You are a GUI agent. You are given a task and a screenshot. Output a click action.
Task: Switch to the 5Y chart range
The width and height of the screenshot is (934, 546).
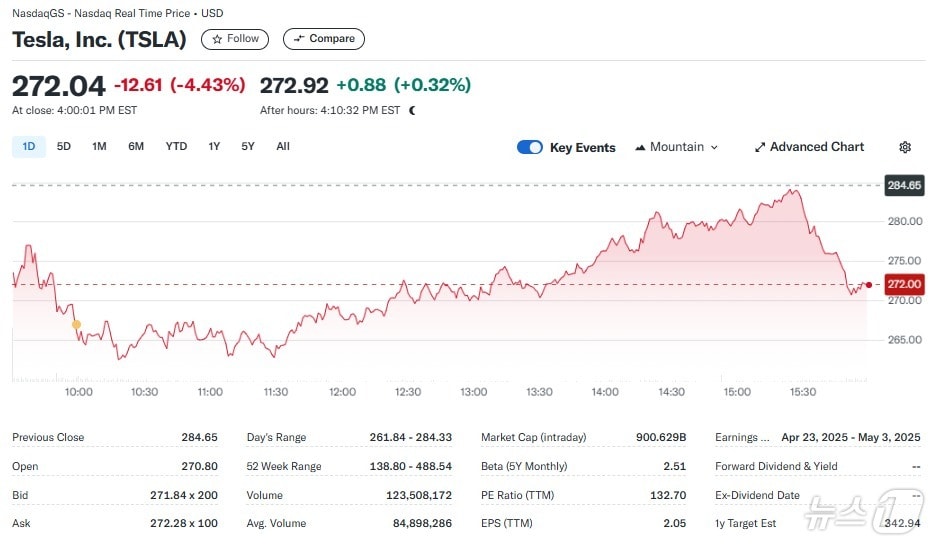248,147
